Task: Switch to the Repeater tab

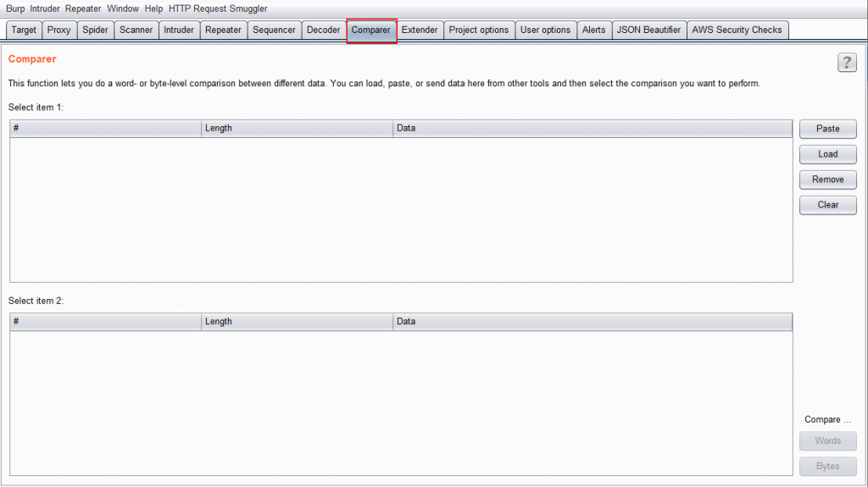Action: tap(223, 30)
